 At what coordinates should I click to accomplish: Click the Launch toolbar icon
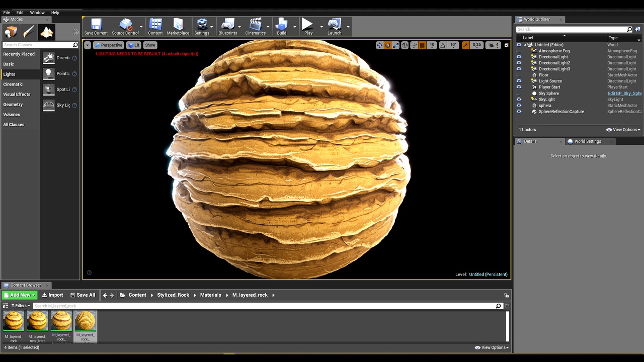pyautogui.click(x=335, y=27)
